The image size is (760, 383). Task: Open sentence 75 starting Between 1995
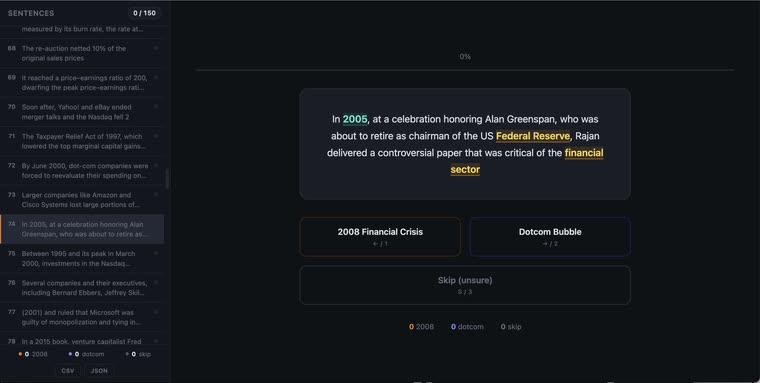[x=82, y=258]
